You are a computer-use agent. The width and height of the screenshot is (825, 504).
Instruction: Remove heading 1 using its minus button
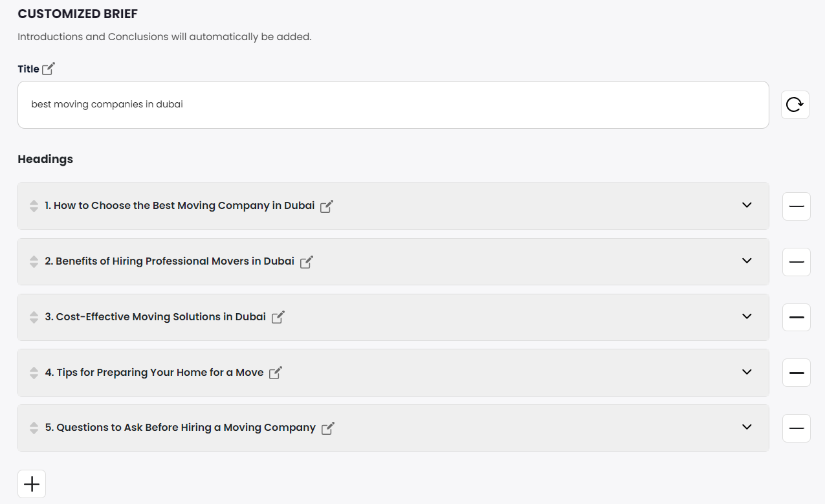coord(796,206)
